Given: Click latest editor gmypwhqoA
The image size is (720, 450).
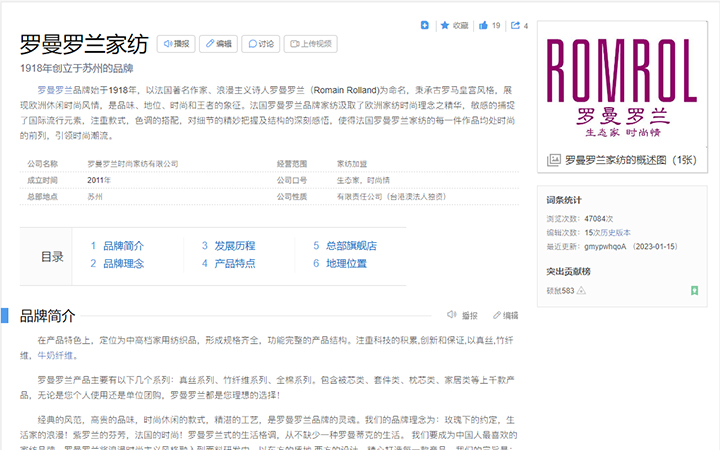Looking at the screenshot, I should click(x=605, y=247).
